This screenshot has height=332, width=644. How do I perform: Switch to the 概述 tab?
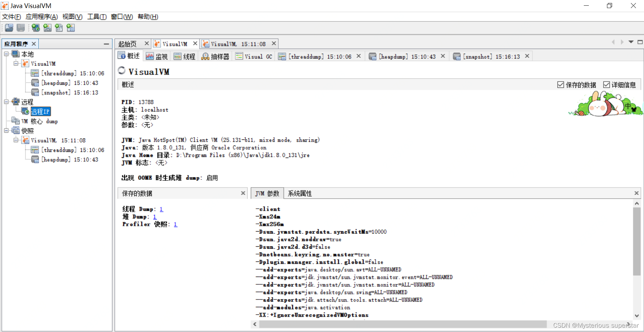(129, 56)
